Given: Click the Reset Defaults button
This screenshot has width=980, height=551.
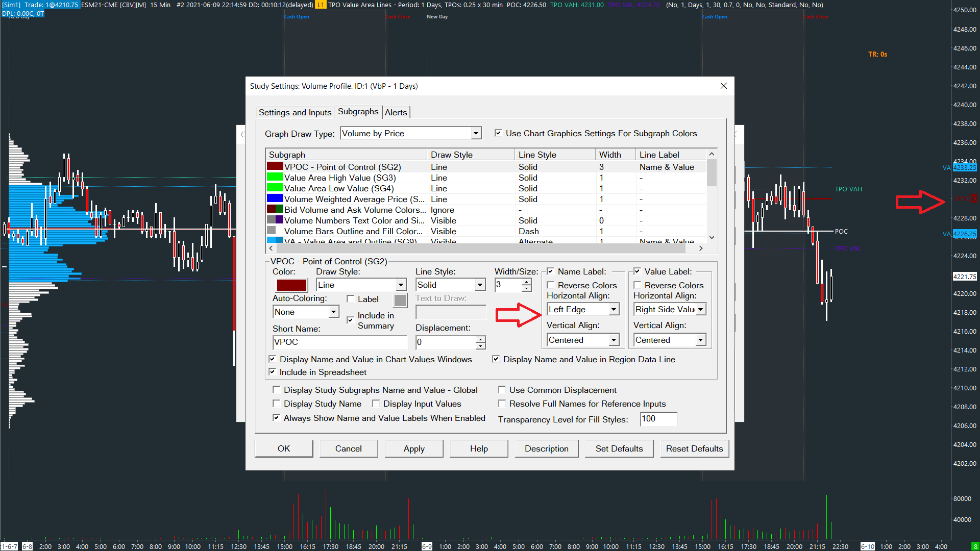Looking at the screenshot, I should (695, 448).
